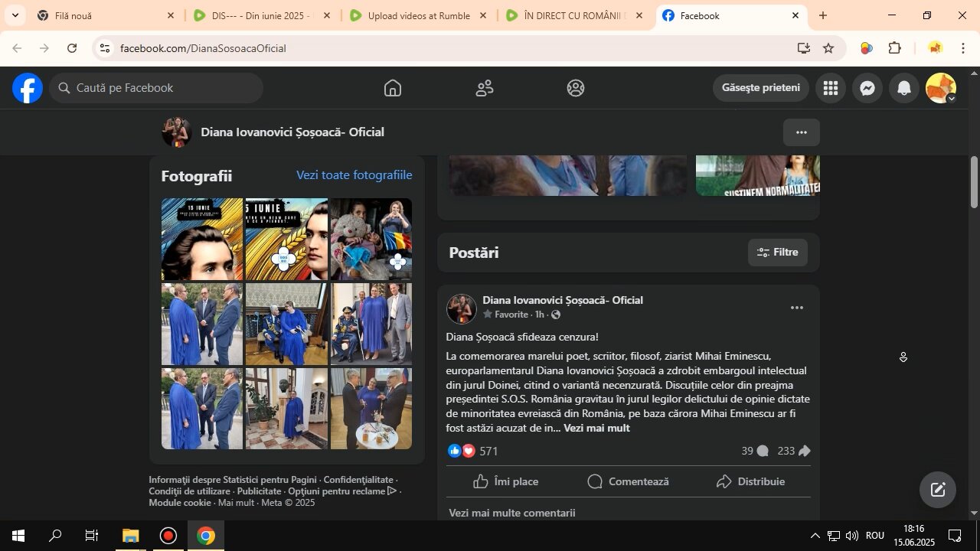980x551 pixels.
Task: Click the address bar URL
Action: pyautogui.click(x=203, y=48)
